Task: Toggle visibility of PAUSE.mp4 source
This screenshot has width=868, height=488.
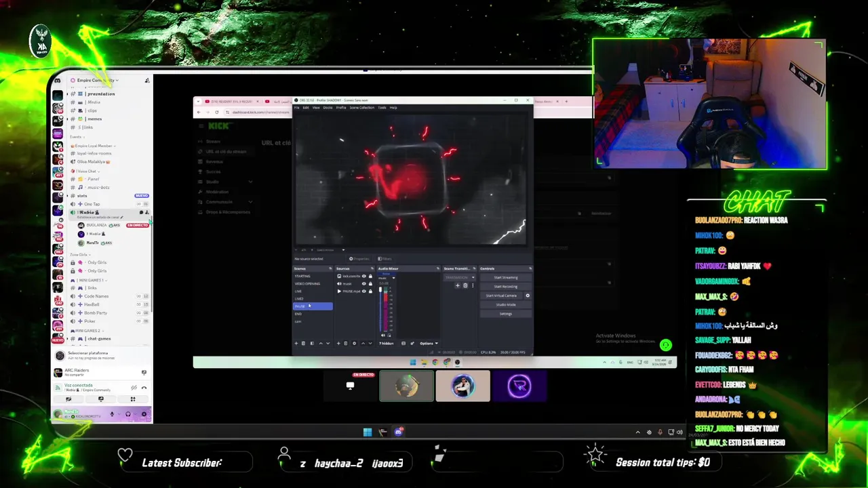Action: click(363, 291)
